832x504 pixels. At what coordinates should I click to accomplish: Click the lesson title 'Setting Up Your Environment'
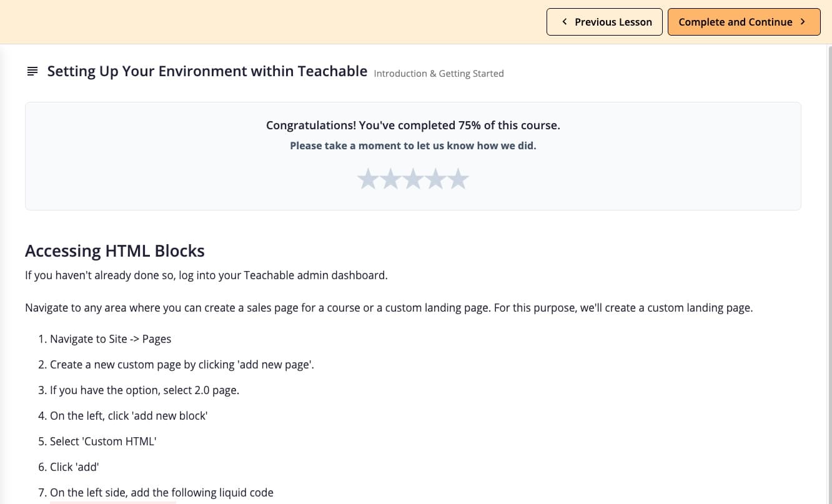pyautogui.click(x=207, y=71)
